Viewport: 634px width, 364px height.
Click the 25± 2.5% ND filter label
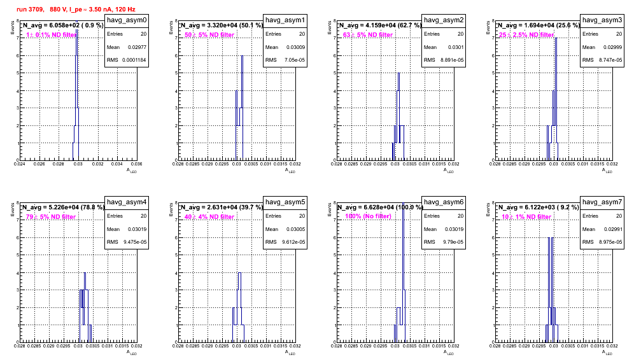pyautogui.click(x=526, y=35)
